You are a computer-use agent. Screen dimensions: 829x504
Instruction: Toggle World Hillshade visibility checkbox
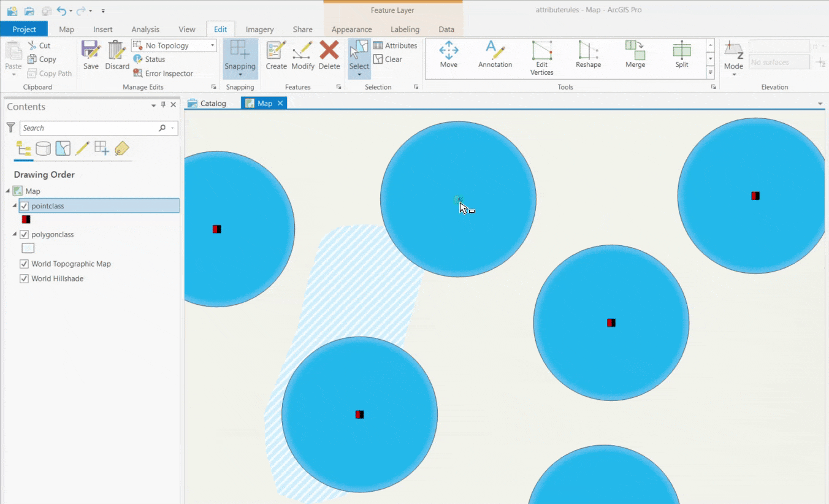pos(25,278)
